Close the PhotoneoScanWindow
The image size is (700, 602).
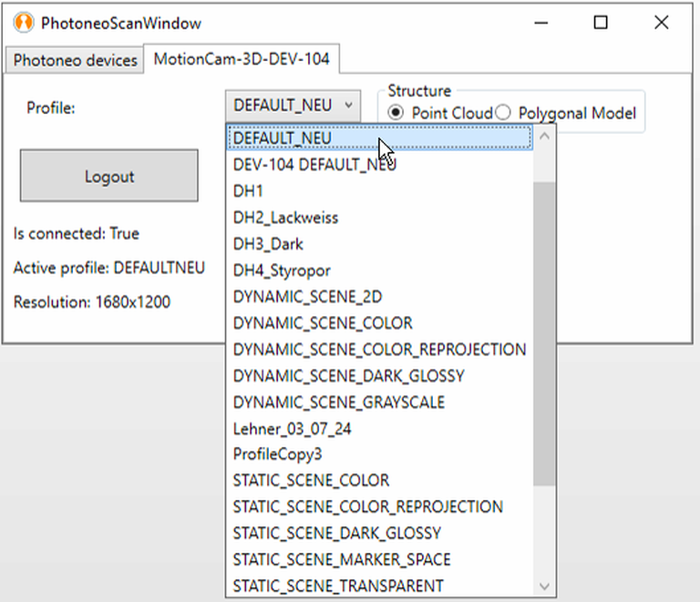pyautogui.click(x=661, y=22)
